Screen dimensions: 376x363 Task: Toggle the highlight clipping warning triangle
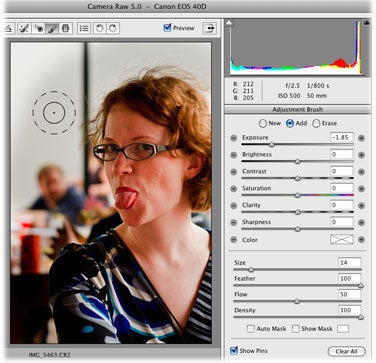click(x=367, y=23)
